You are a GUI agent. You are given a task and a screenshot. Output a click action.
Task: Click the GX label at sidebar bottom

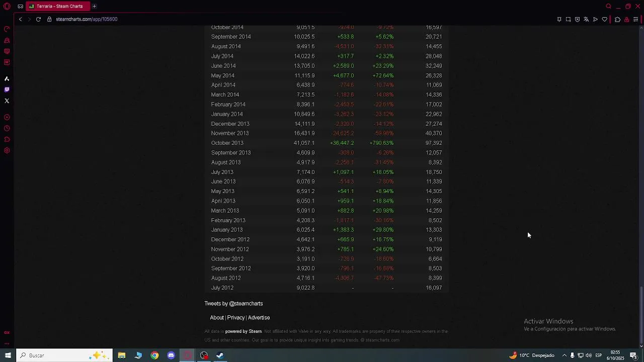[x=7, y=333]
